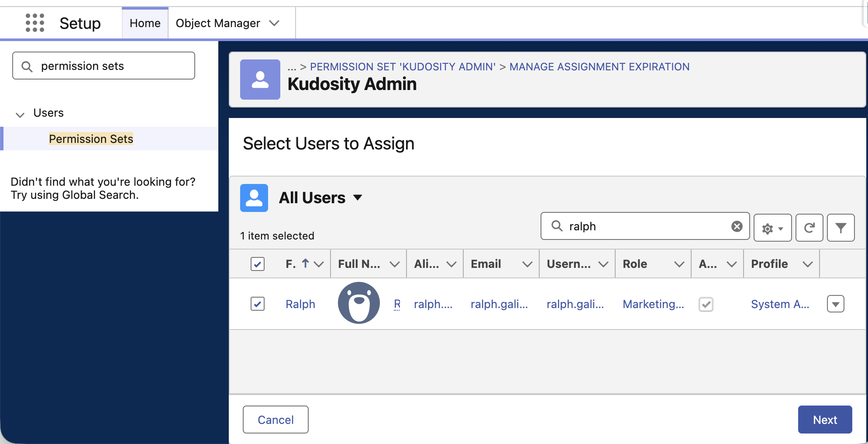Click the Active checkbox in Ralph's row
The height and width of the screenshot is (444, 868).
click(706, 304)
